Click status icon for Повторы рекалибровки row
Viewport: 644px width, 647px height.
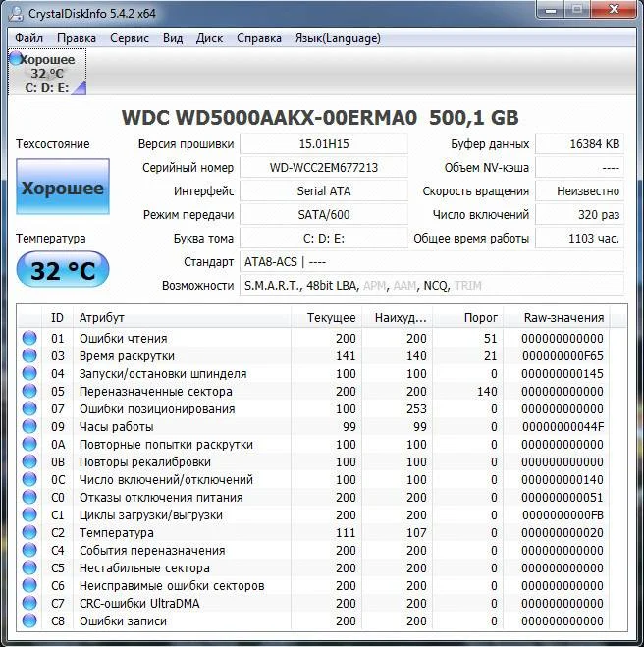coord(29,461)
